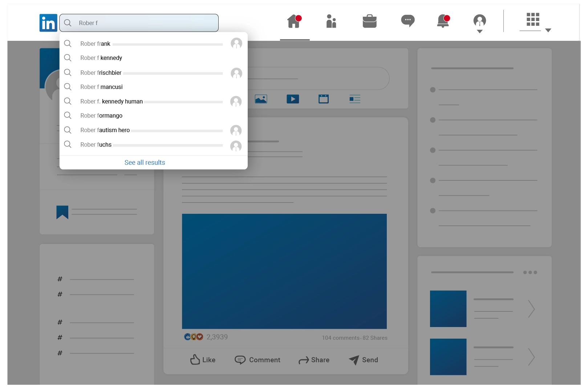Open the three-dots more options

pyautogui.click(x=530, y=273)
